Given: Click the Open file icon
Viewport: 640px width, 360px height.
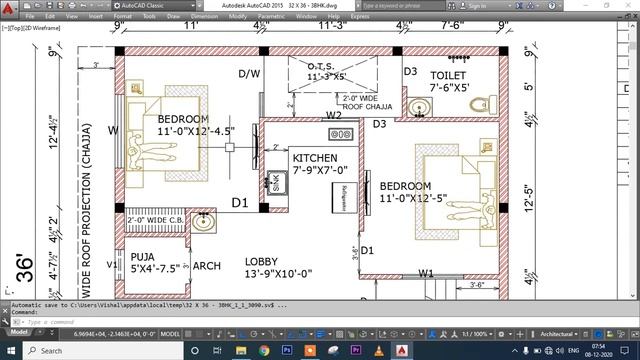Looking at the screenshot, I should coord(38,6).
